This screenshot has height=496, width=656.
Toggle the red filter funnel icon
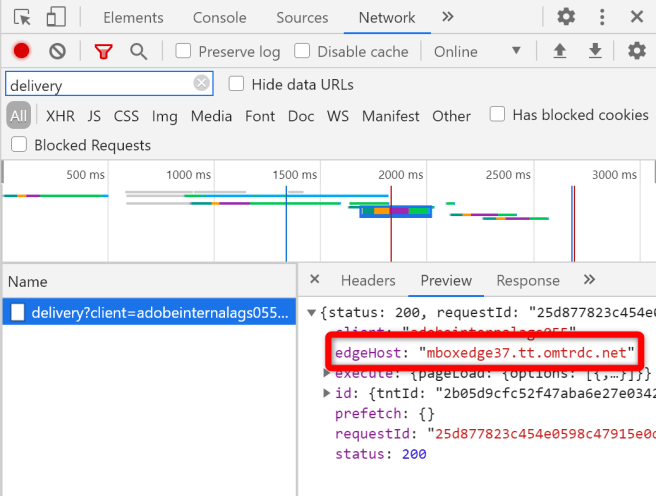[x=103, y=51]
